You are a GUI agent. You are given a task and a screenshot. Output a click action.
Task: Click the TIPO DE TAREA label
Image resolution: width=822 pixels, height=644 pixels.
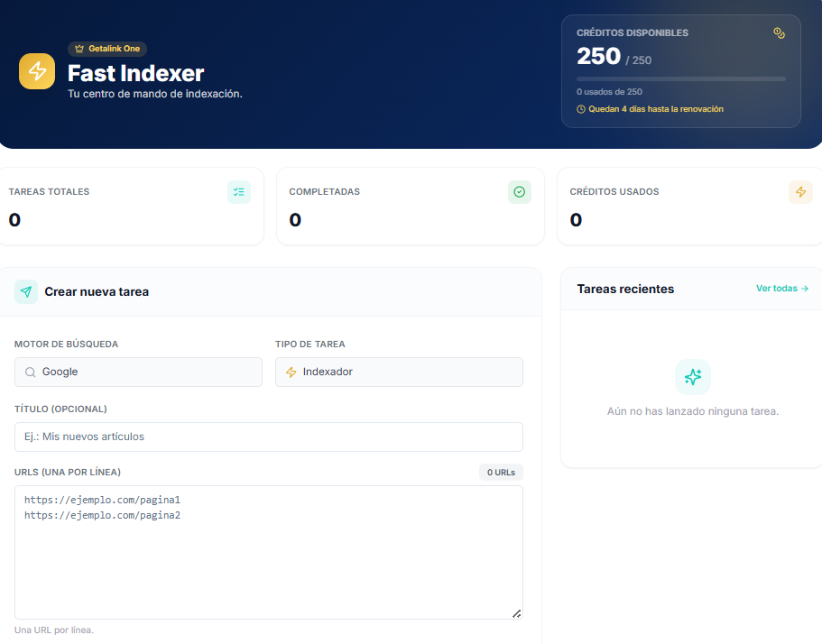coord(310,345)
